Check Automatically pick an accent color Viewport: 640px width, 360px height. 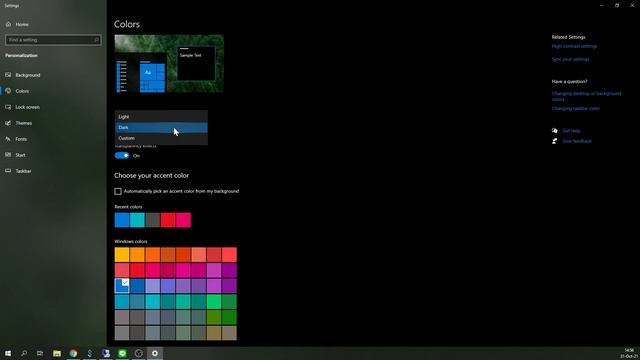[118, 191]
